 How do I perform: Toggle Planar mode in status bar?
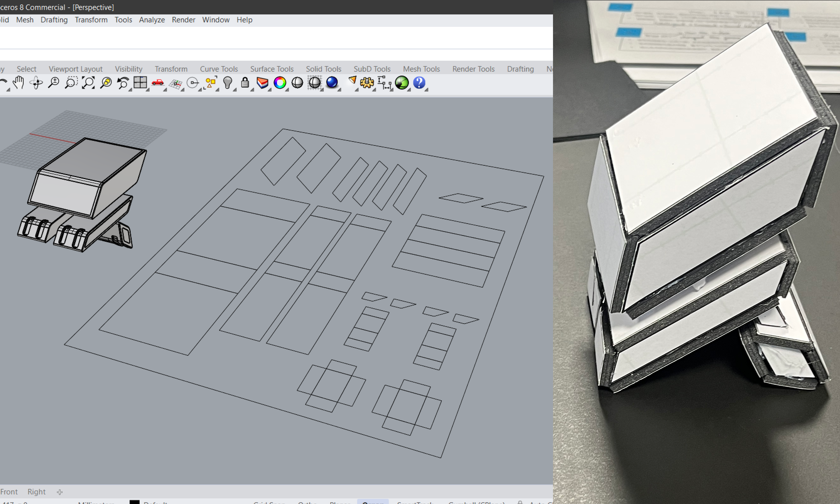340,502
